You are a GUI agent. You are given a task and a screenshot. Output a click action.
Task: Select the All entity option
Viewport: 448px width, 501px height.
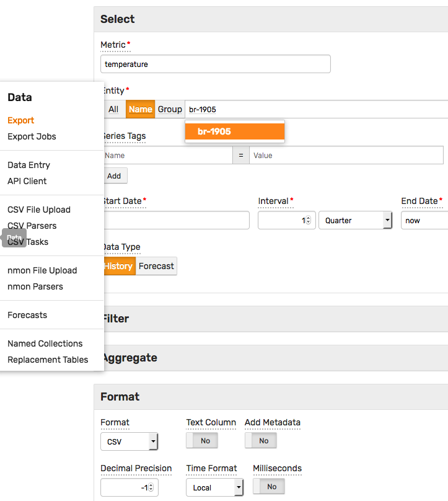click(x=113, y=109)
